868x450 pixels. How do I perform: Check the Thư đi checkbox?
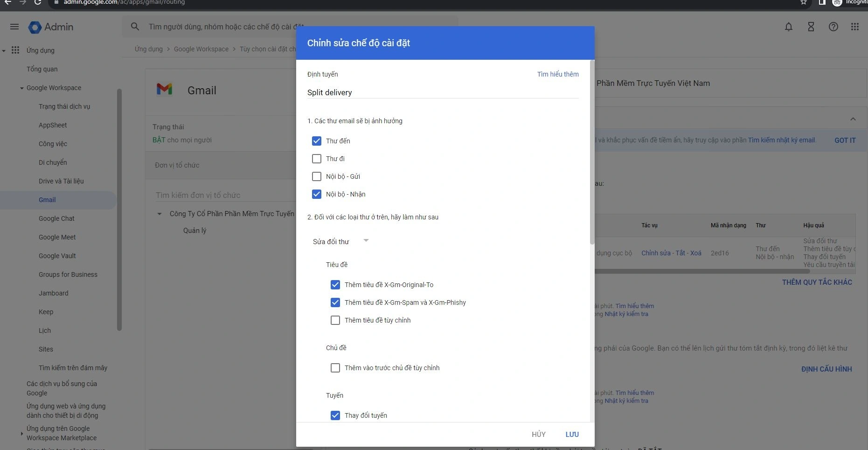point(317,159)
